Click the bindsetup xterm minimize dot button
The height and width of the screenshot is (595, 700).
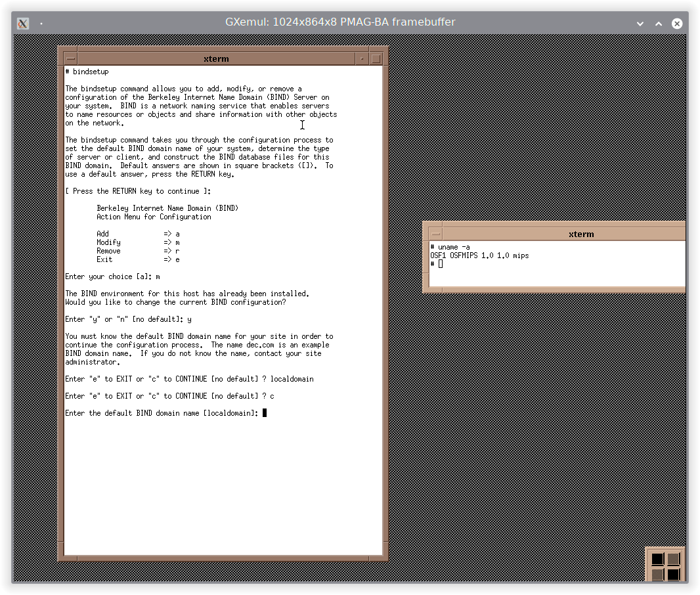click(x=362, y=58)
